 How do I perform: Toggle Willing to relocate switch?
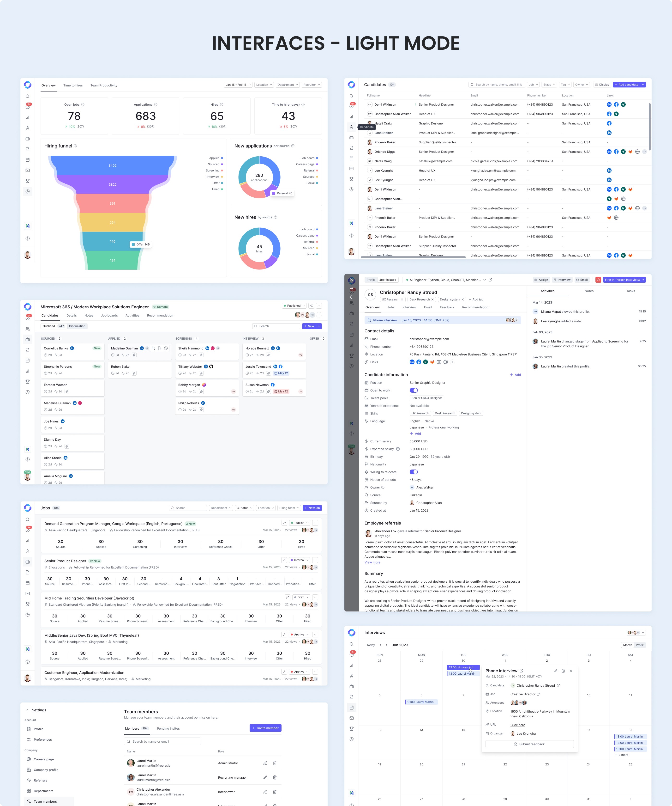tap(414, 472)
